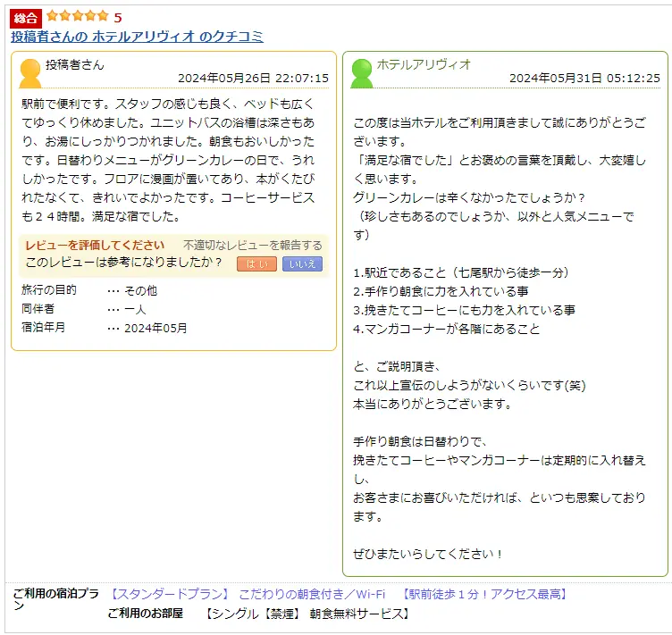Click the rating number 5

(118, 18)
